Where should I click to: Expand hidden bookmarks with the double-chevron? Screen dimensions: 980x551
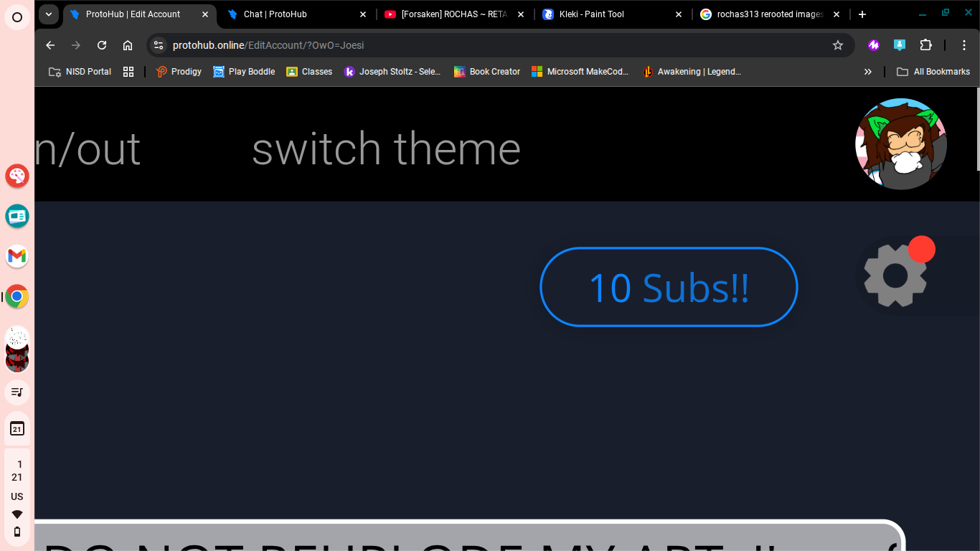click(x=868, y=71)
